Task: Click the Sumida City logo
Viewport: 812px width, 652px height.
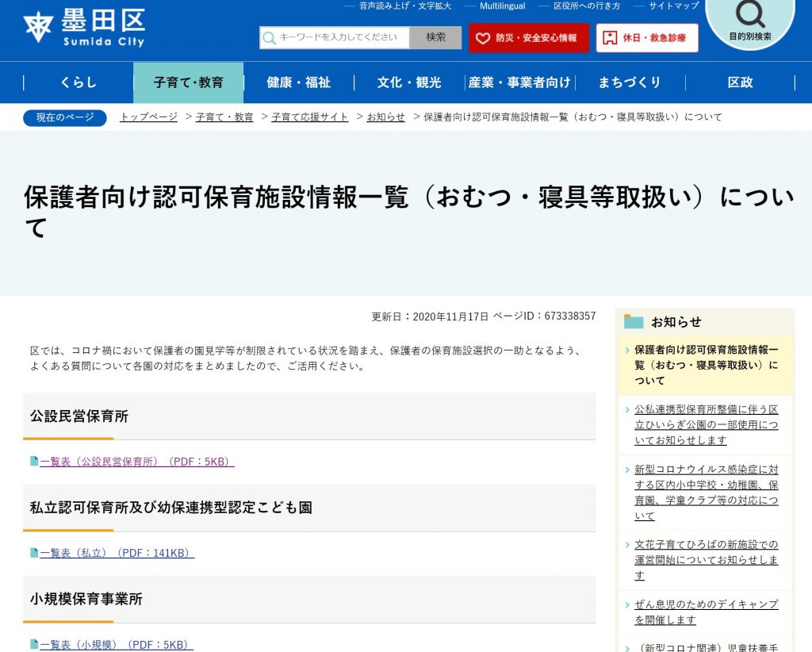Action: coord(84,29)
